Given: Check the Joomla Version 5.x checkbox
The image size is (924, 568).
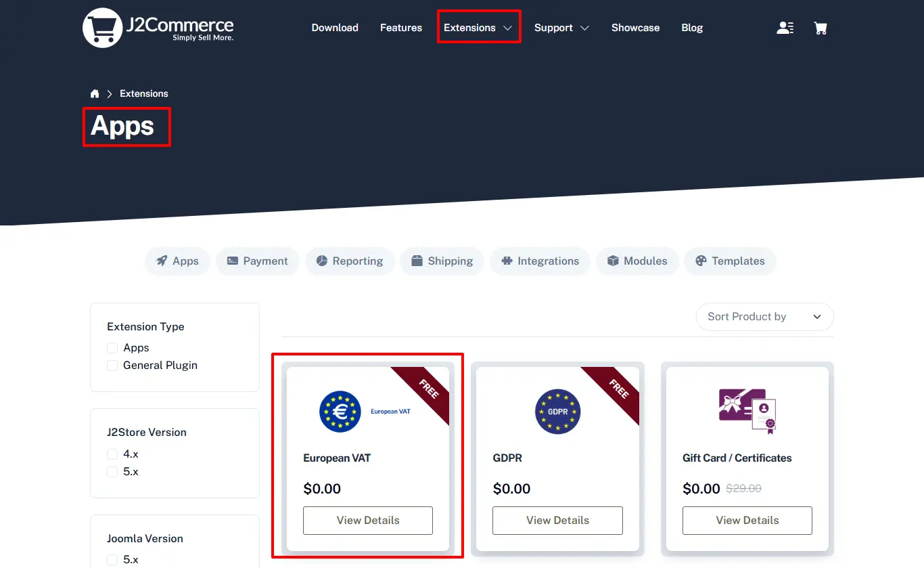Looking at the screenshot, I should [112, 560].
